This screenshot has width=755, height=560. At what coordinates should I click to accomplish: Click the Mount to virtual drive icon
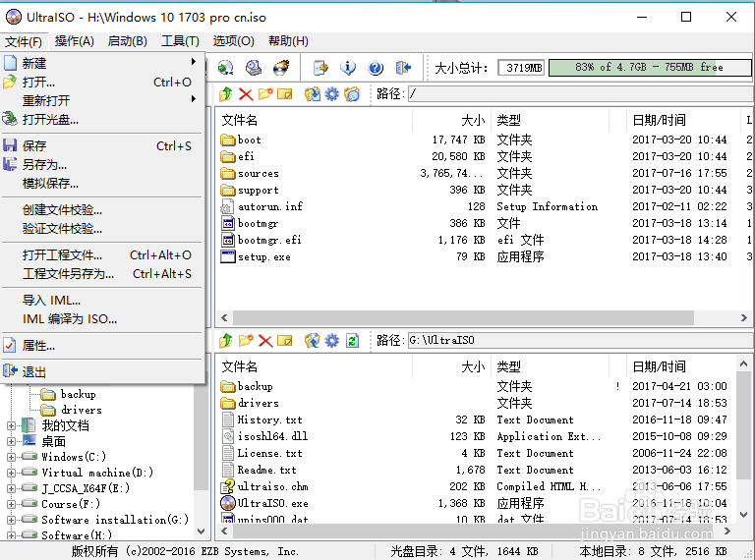coord(254,68)
